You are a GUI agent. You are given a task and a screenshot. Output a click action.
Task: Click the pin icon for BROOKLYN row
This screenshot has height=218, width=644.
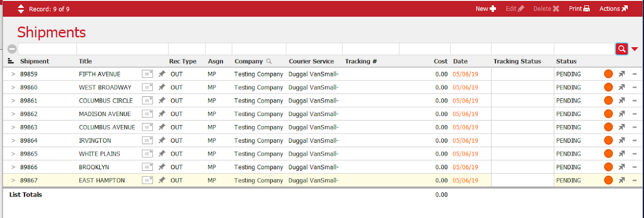click(x=162, y=167)
